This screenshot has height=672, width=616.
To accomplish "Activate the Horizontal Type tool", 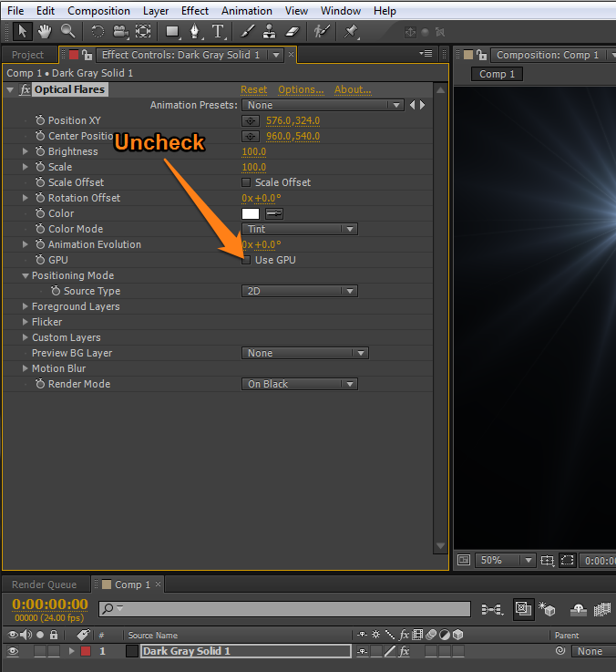I will [x=219, y=31].
